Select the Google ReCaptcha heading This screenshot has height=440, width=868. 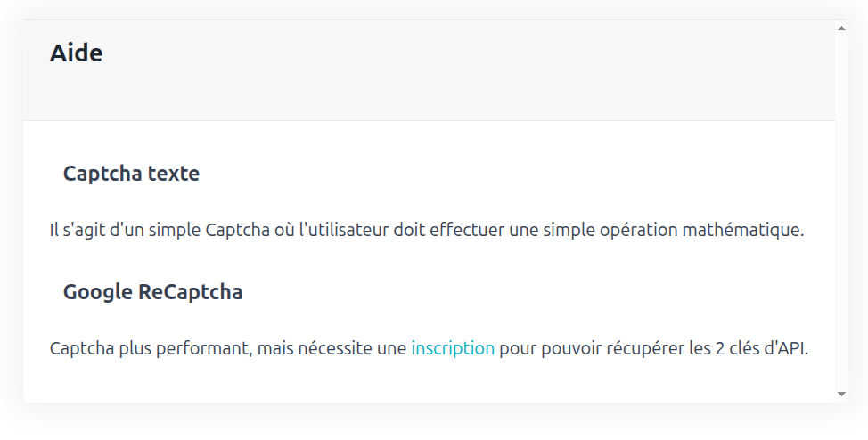pyautogui.click(x=152, y=291)
